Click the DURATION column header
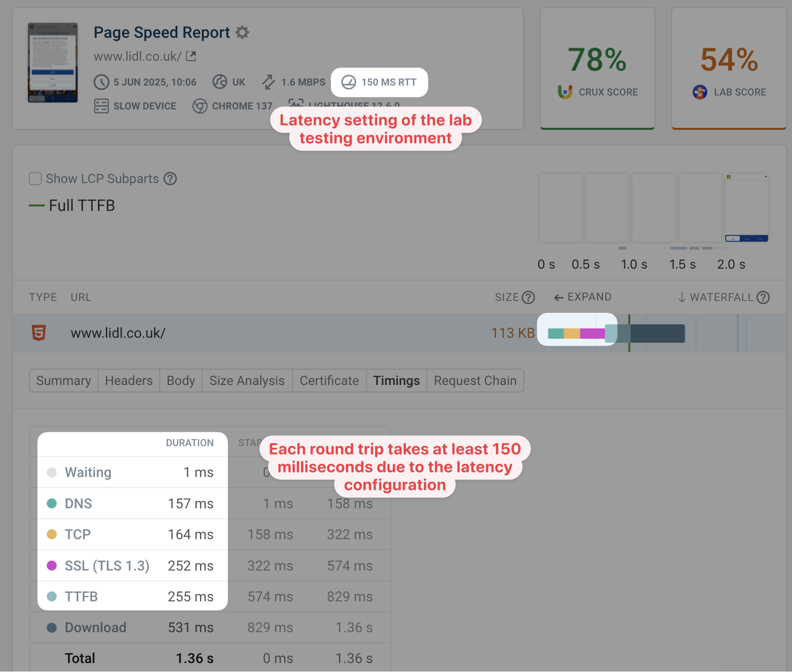 190,443
